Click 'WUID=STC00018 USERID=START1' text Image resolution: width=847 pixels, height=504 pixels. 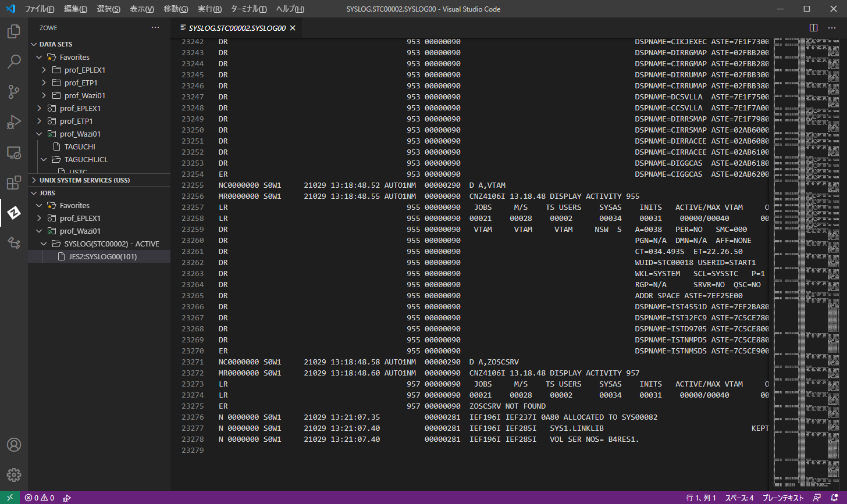[x=695, y=262]
